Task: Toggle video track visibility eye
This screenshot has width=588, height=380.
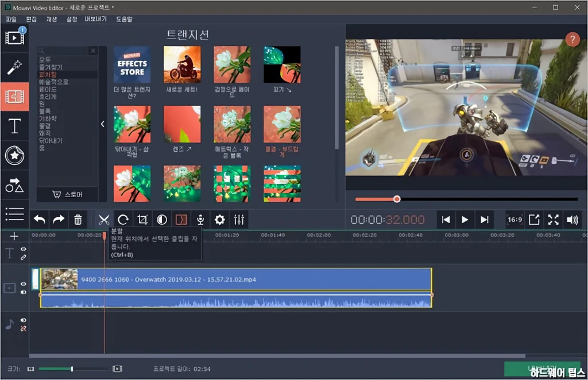Action: pos(23,284)
